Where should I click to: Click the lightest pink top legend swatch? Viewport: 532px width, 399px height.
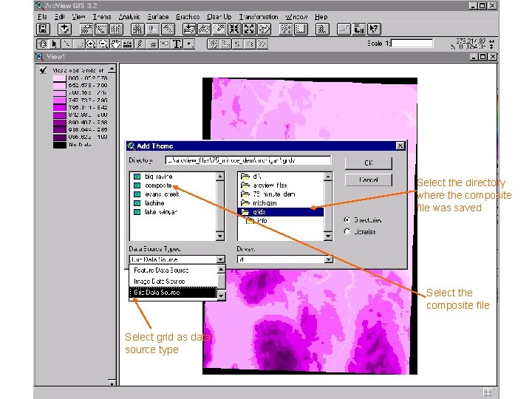tap(59, 78)
